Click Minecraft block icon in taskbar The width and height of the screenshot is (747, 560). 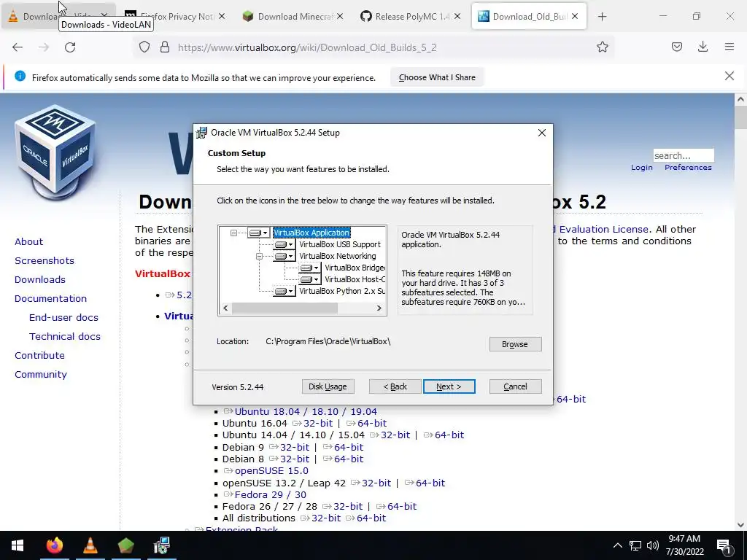coord(125,545)
